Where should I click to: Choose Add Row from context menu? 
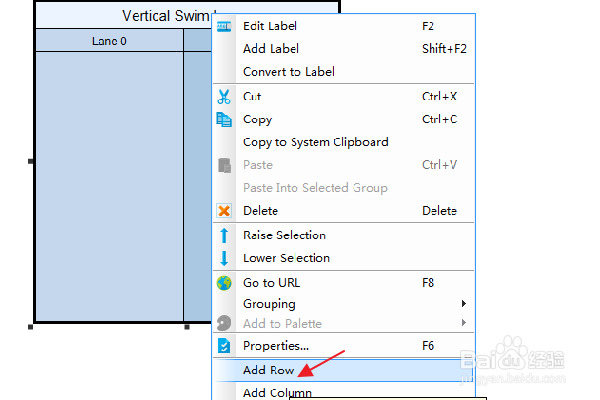(x=269, y=370)
